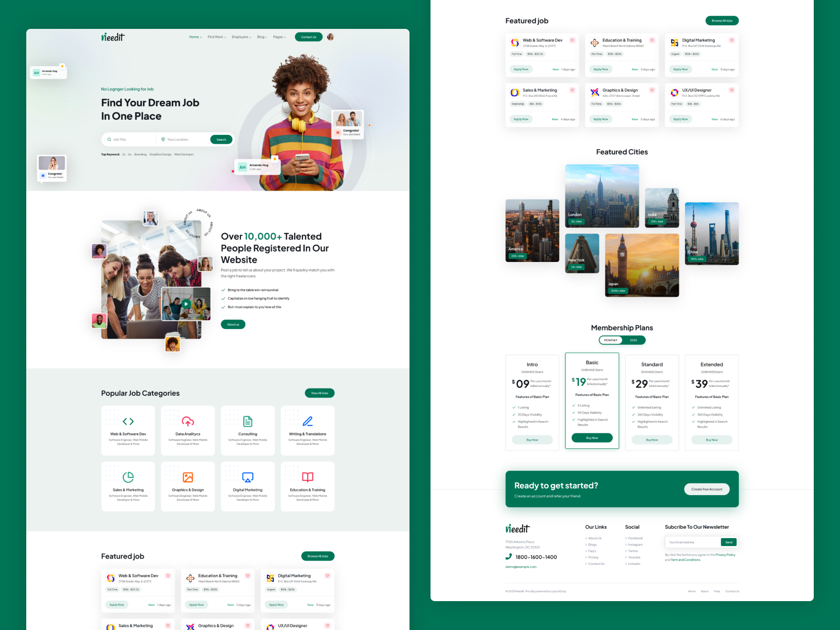
Task: Click company logo on UX/UI Designer job, right page
Action: (x=675, y=92)
